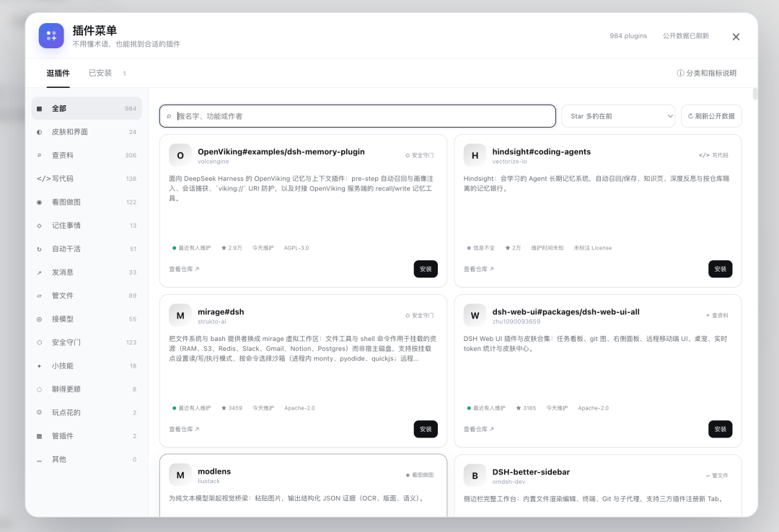Click the half-circle icon beside 皮肤和界面
The image size is (779, 532).
coord(39,132)
